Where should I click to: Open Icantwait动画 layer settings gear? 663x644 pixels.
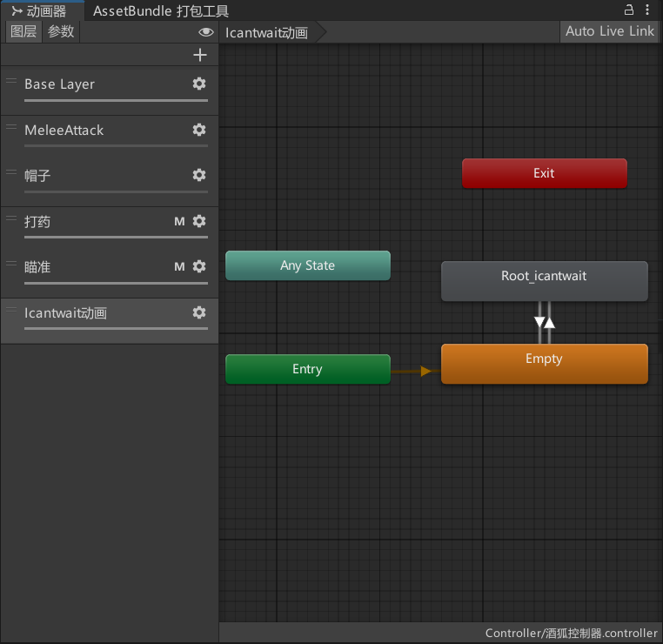199,312
